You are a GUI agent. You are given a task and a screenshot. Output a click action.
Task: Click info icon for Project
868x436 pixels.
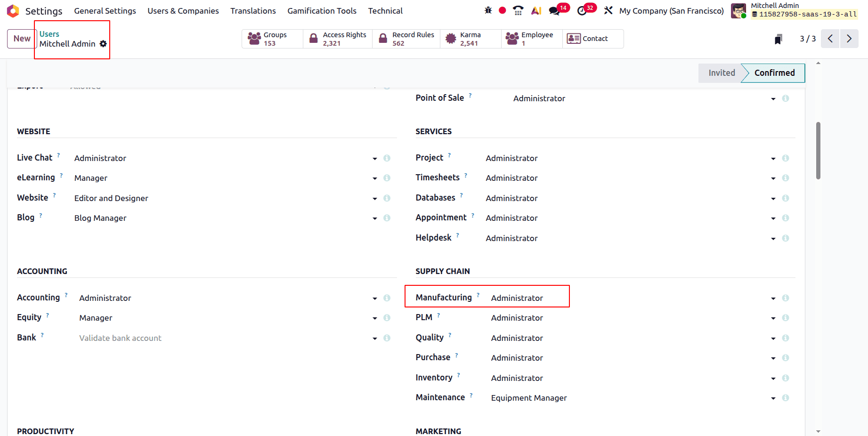pyautogui.click(x=786, y=158)
